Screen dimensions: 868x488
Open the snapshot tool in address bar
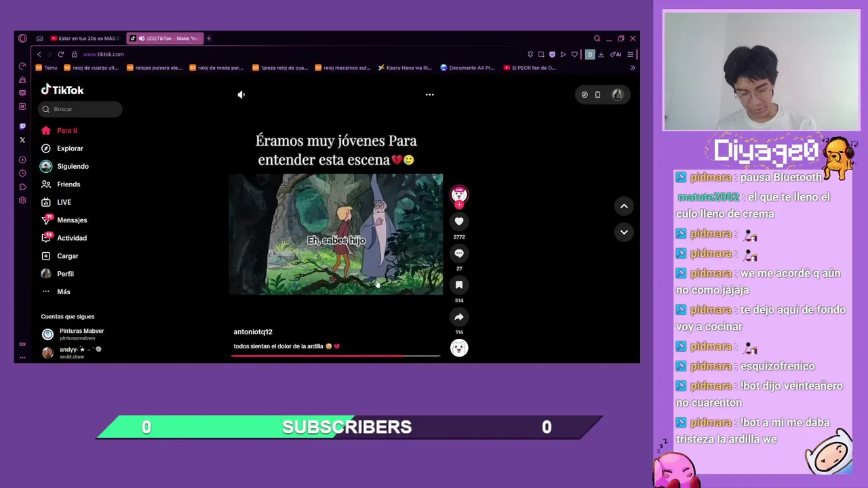[x=541, y=54]
